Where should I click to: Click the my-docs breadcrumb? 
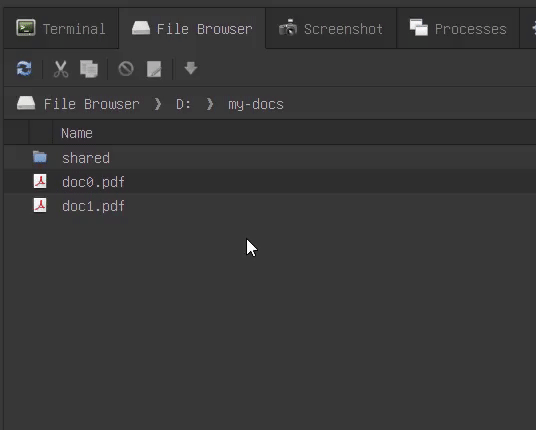pos(256,104)
